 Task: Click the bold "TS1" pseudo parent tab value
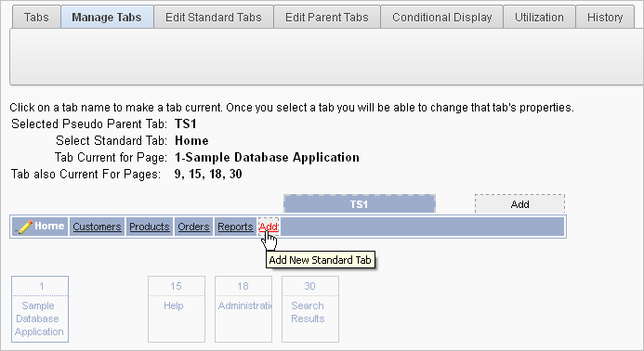point(186,124)
